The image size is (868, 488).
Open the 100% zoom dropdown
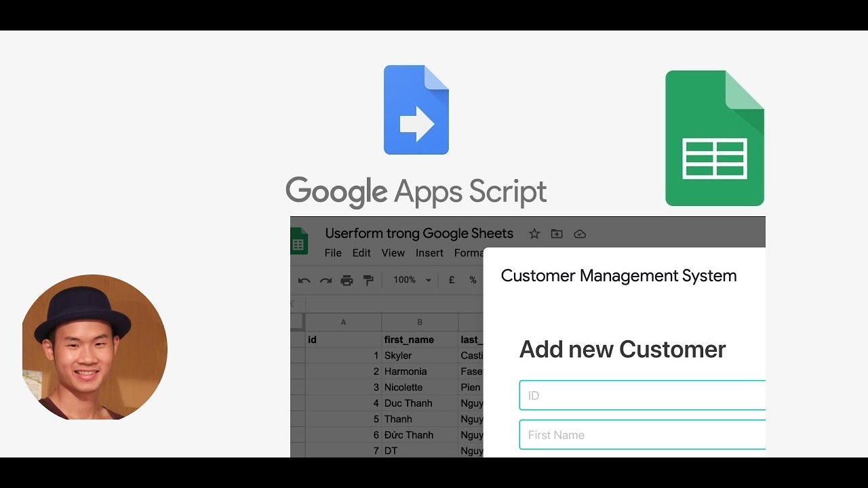[x=412, y=280]
